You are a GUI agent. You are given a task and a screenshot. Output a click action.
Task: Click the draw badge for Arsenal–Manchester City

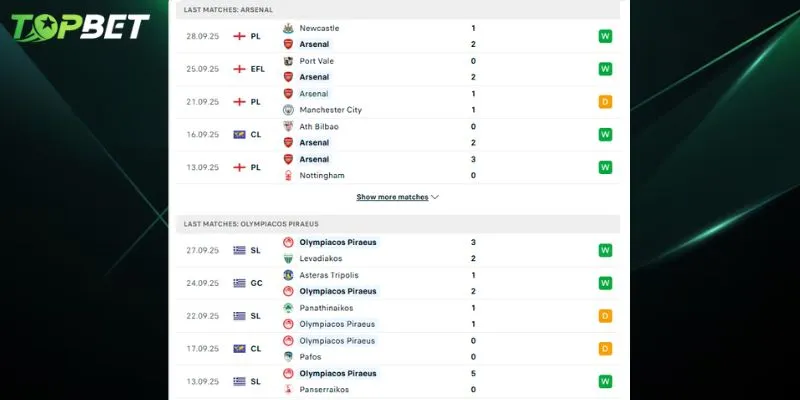(x=605, y=102)
